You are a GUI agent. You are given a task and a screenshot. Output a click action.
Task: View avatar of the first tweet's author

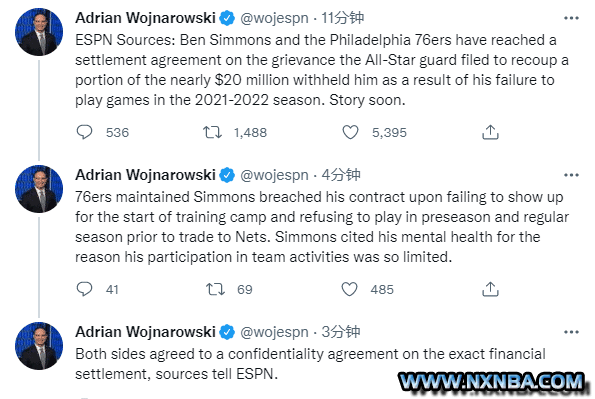(39, 32)
